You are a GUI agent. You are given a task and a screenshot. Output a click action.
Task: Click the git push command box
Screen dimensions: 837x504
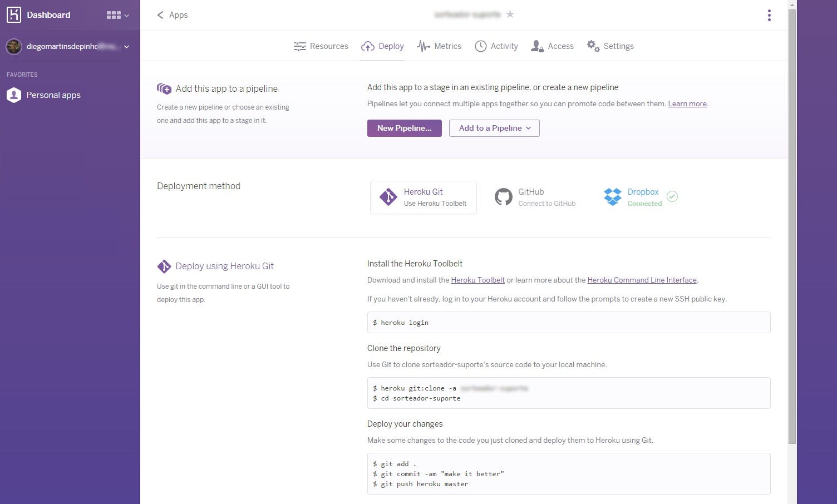(x=569, y=474)
